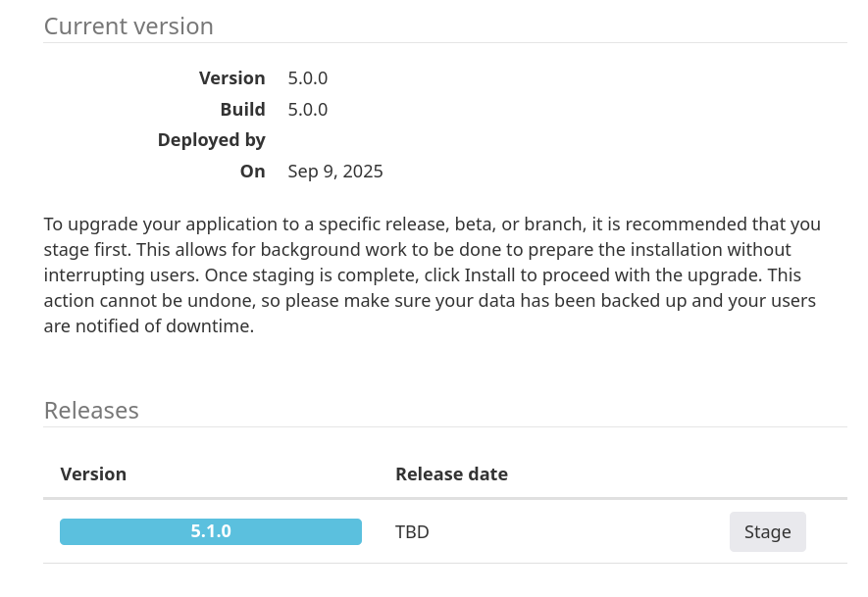Click the Version value 5.0.0
Image resolution: width=868 pixels, height=597 pixels.
tap(307, 77)
